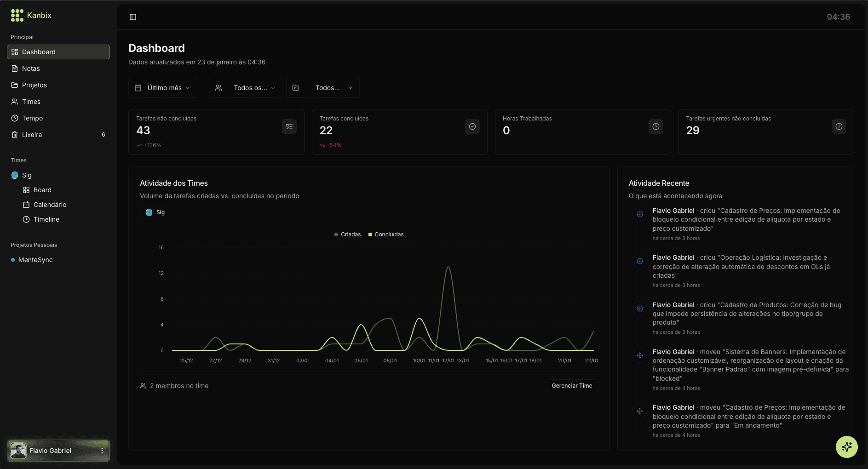Click the alert icon on urgent tasks card
This screenshot has height=469, width=868.
(x=839, y=126)
